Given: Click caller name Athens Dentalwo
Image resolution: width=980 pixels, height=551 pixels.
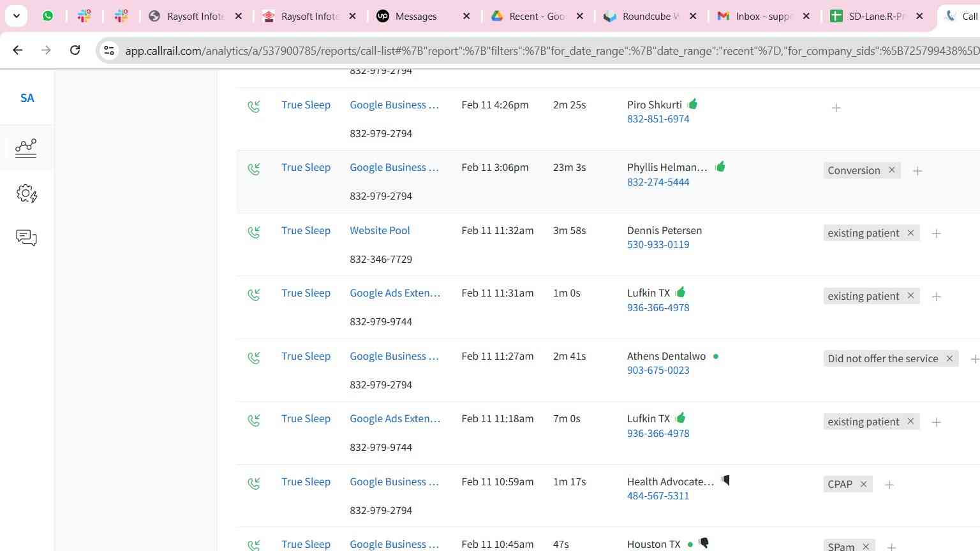Looking at the screenshot, I should [x=666, y=356].
